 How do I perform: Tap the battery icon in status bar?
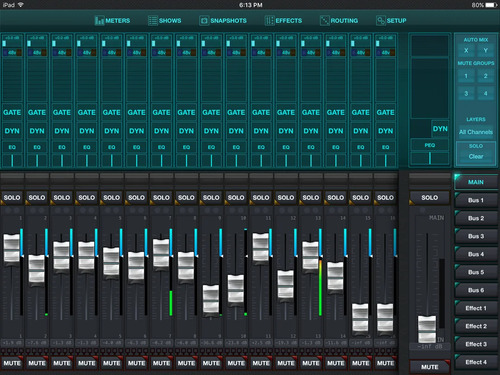[x=491, y=5]
